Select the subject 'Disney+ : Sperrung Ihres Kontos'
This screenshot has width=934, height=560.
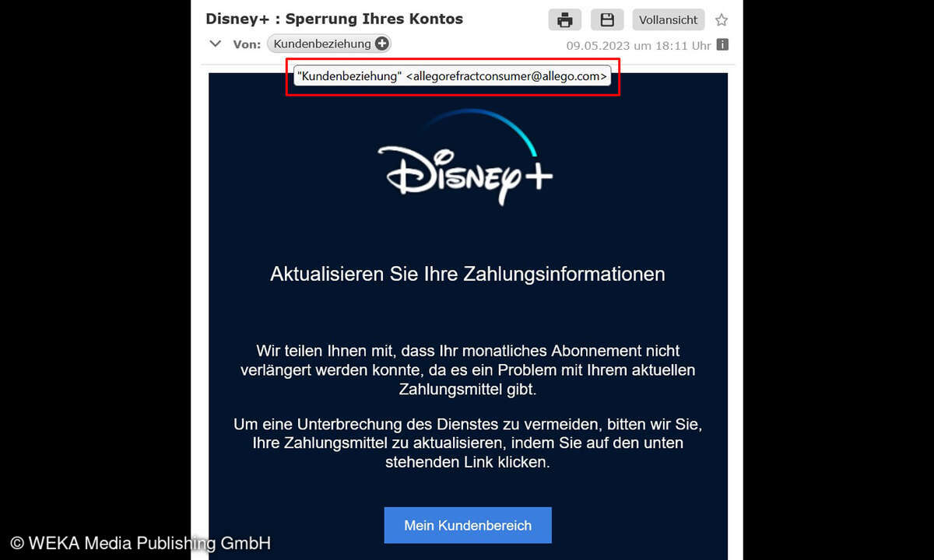[x=334, y=19]
